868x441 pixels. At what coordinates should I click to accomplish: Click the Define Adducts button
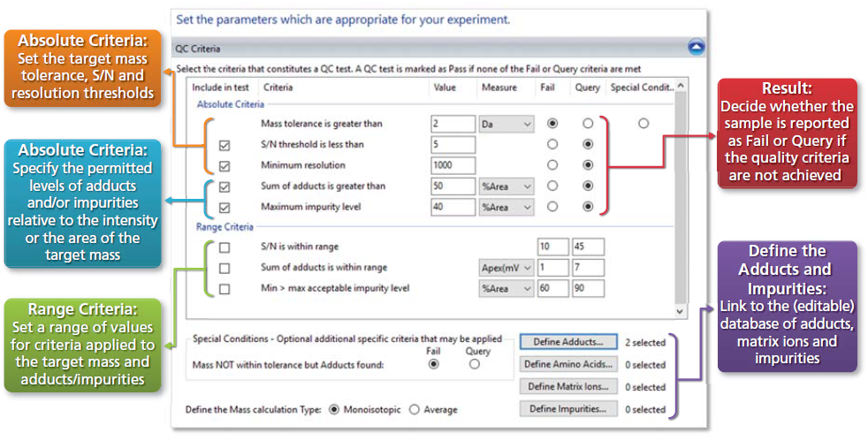[x=567, y=342]
